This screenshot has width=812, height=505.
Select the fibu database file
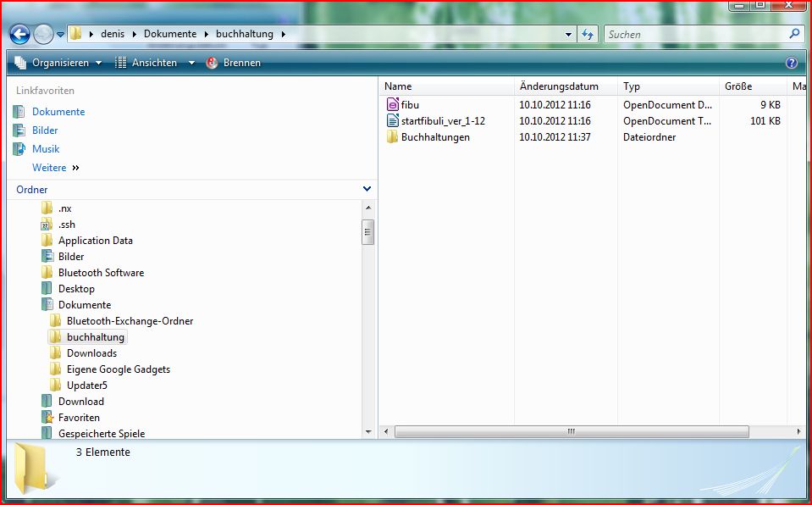tap(410, 105)
